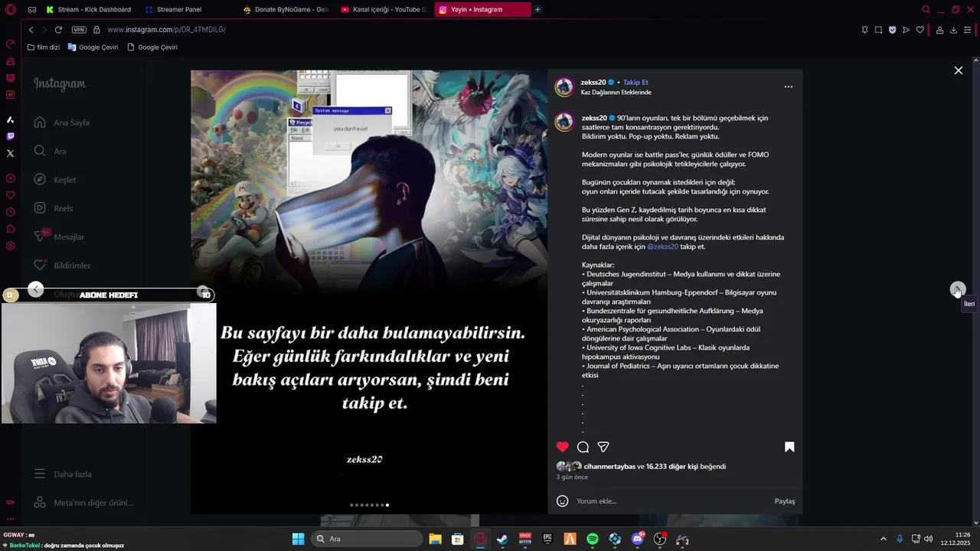This screenshot has height=551, width=980.
Task: Switch to Stream - Kick Dashboard tab
Action: 89,9
